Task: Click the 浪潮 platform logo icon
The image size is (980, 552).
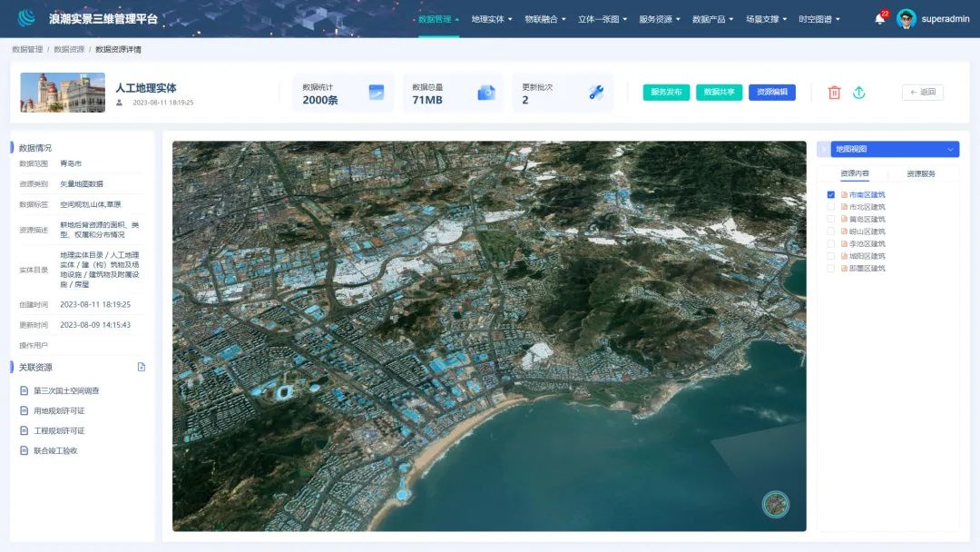Action: [26, 18]
